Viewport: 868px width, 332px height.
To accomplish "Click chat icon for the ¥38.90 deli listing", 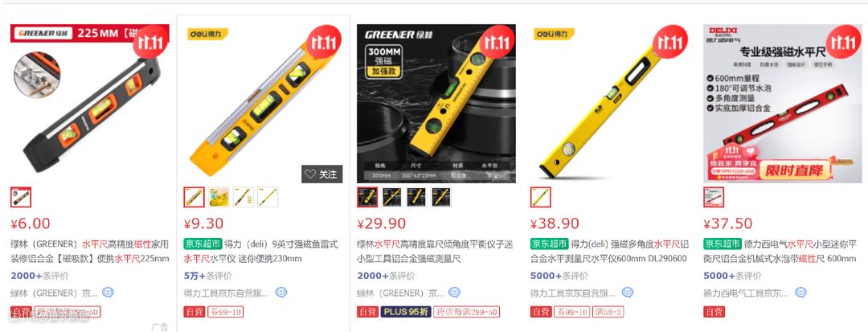I will click(627, 293).
